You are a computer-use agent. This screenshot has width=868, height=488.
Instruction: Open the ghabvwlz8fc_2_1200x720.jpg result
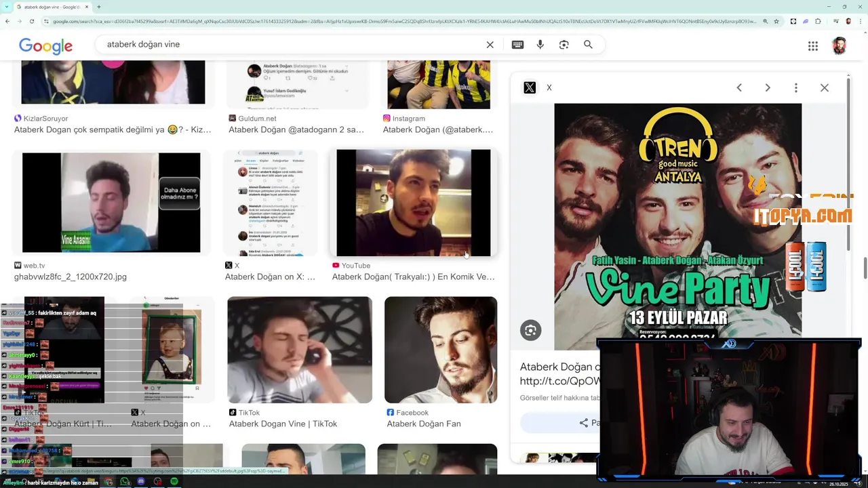pyautogui.click(x=71, y=277)
